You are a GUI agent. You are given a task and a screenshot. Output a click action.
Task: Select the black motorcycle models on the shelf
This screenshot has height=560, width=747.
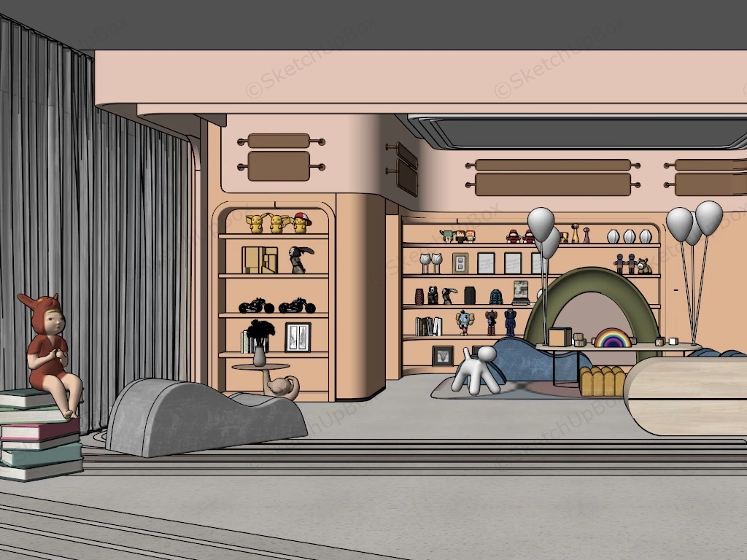[276, 306]
